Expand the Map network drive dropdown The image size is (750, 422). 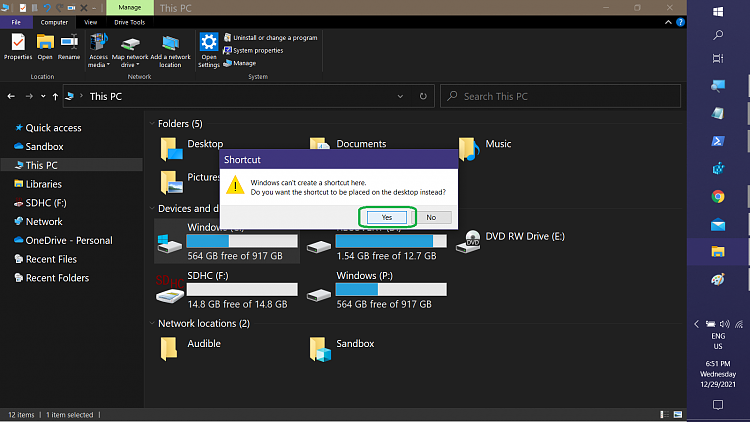[136, 64]
